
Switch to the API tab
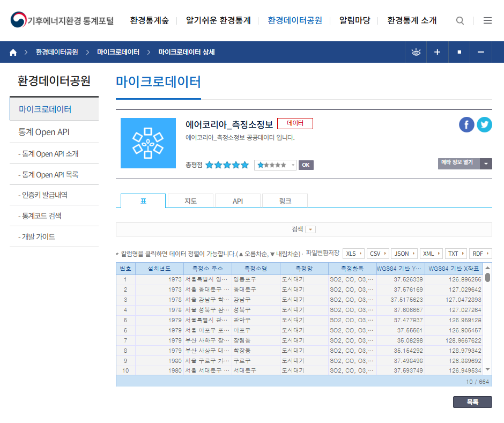pos(238,201)
